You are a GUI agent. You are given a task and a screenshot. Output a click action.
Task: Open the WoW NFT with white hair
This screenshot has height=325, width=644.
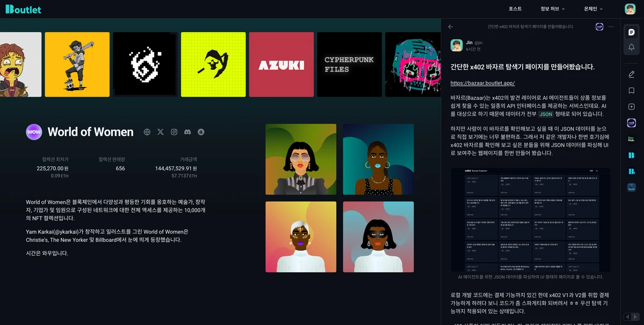(x=301, y=237)
